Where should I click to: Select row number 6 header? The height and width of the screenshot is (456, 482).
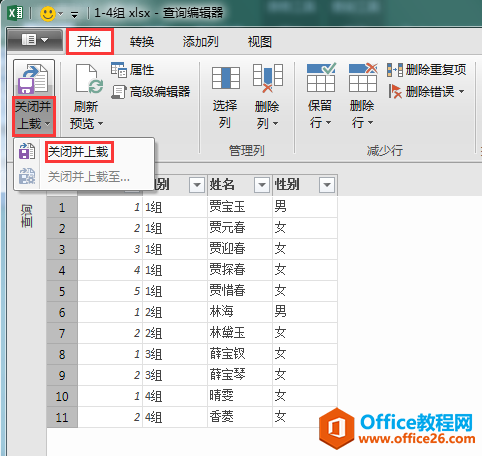click(62, 313)
